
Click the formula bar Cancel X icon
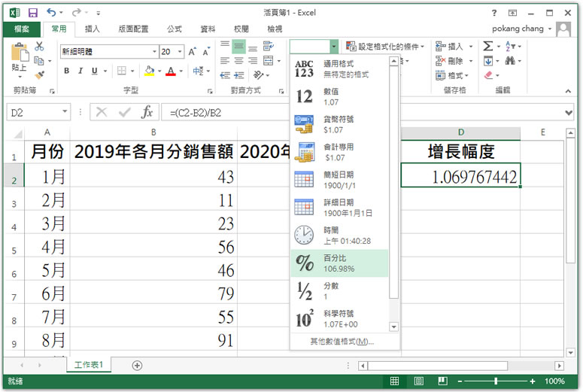point(101,112)
